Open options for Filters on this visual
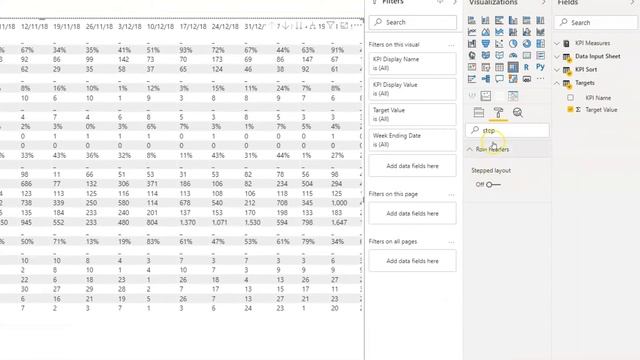Viewport: 640px width, 360px height. coord(451,45)
